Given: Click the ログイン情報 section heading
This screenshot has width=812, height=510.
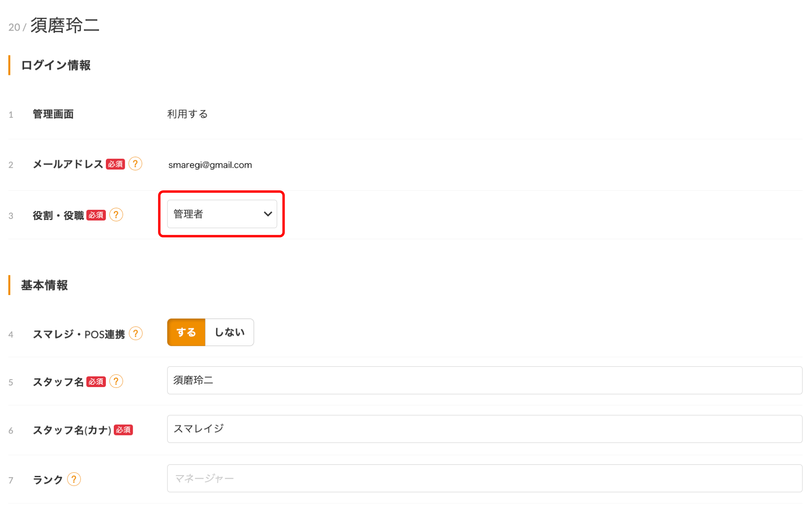Looking at the screenshot, I should click(x=56, y=65).
